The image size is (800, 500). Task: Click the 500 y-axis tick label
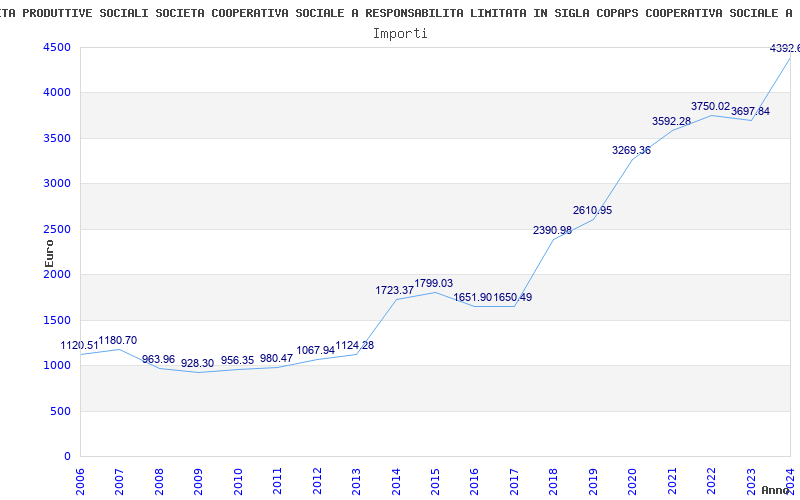(61, 411)
